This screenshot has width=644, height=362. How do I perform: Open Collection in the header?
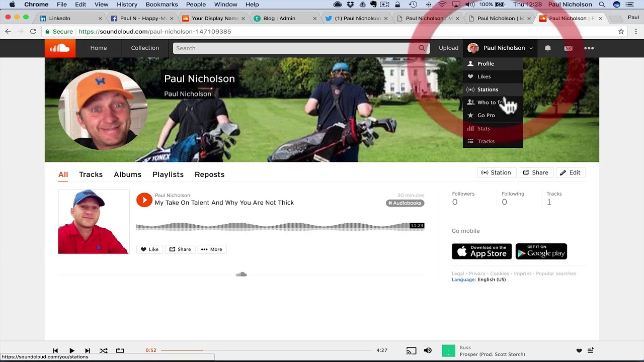(x=145, y=48)
